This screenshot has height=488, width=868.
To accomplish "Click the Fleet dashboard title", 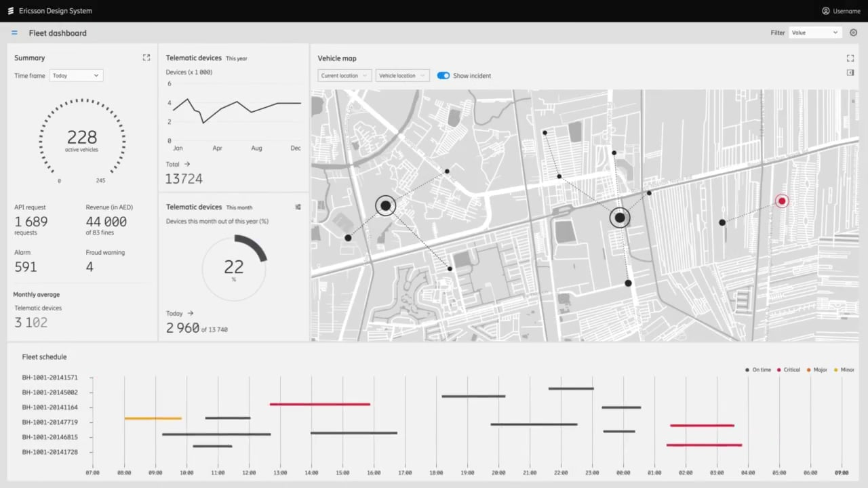I will point(58,33).
